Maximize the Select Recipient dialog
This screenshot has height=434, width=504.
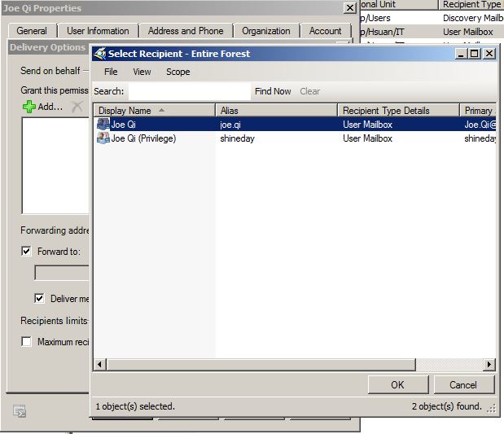pyautogui.click(x=475, y=54)
